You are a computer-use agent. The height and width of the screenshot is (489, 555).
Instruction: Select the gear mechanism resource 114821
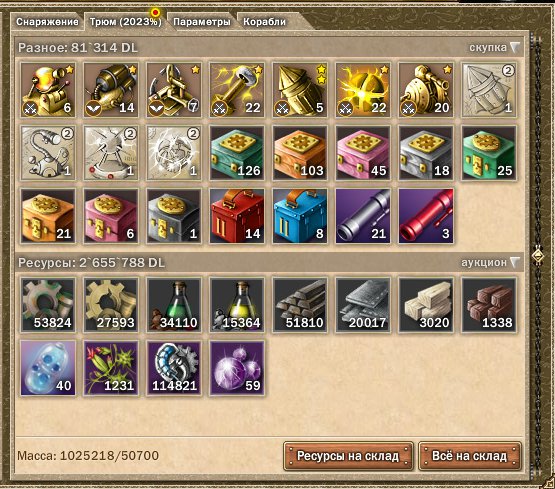174,368
